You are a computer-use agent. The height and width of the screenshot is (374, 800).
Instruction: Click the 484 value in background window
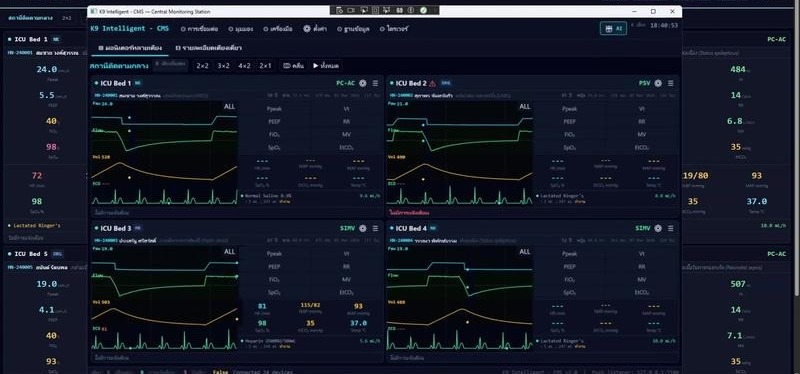[x=738, y=69]
